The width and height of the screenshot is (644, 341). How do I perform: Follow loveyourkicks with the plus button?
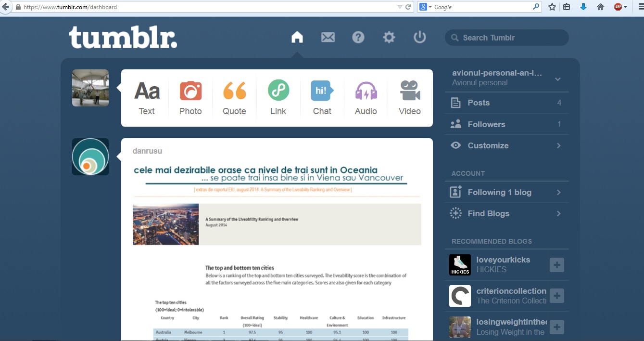[557, 265]
